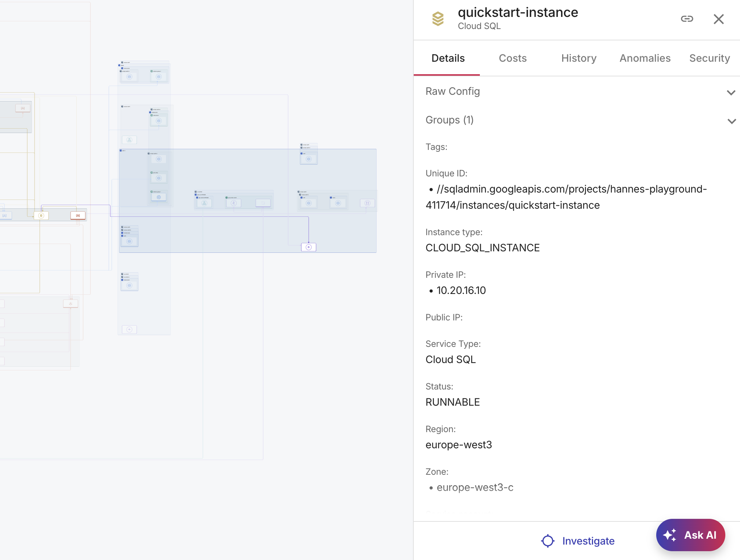Open the Anomalies tab

[x=645, y=58]
